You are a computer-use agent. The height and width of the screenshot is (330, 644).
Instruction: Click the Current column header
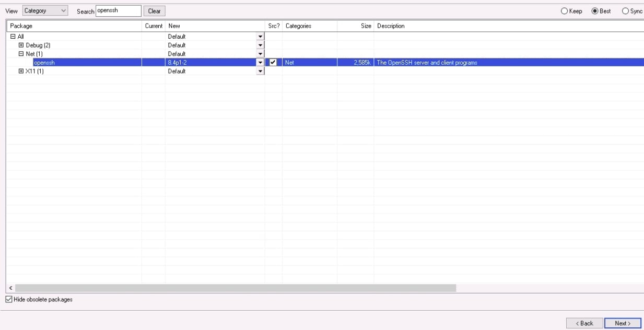pos(154,26)
